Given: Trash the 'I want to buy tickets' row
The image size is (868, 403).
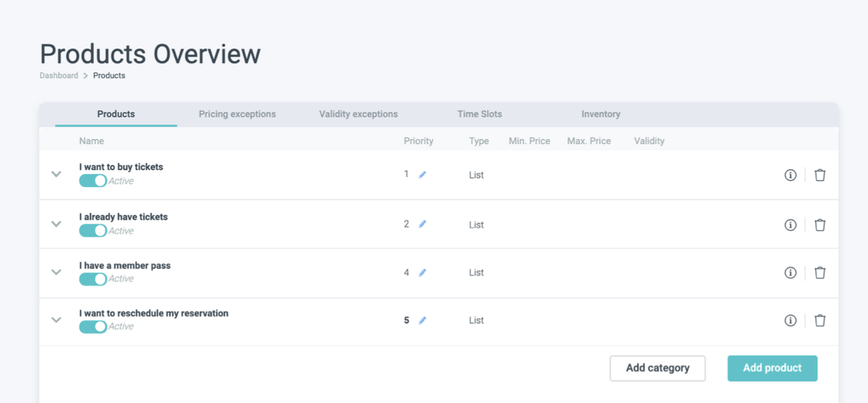Looking at the screenshot, I should (820, 175).
